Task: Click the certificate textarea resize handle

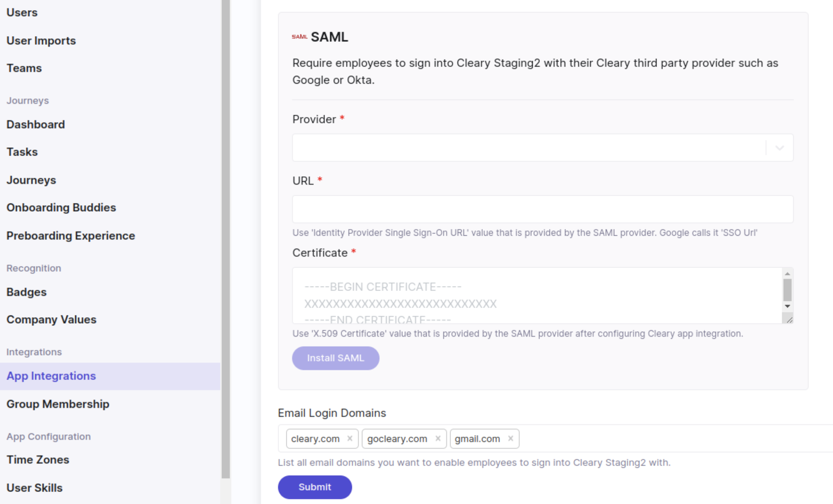Action: (789, 320)
